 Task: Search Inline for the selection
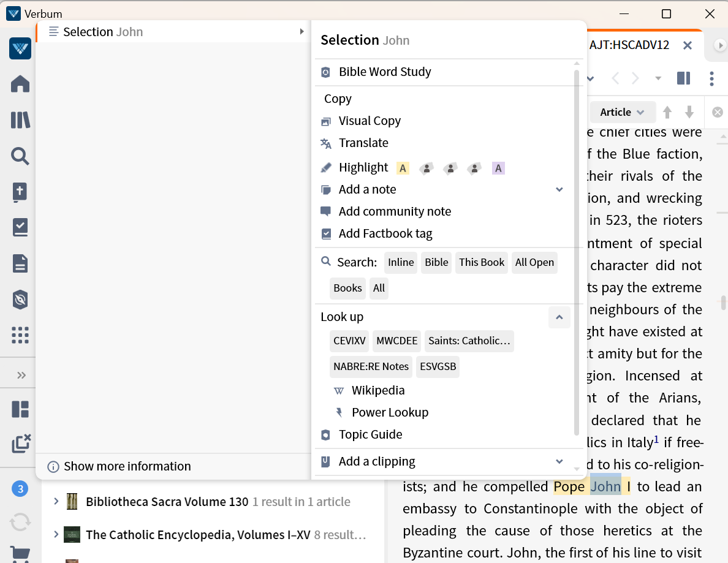pyautogui.click(x=401, y=263)
